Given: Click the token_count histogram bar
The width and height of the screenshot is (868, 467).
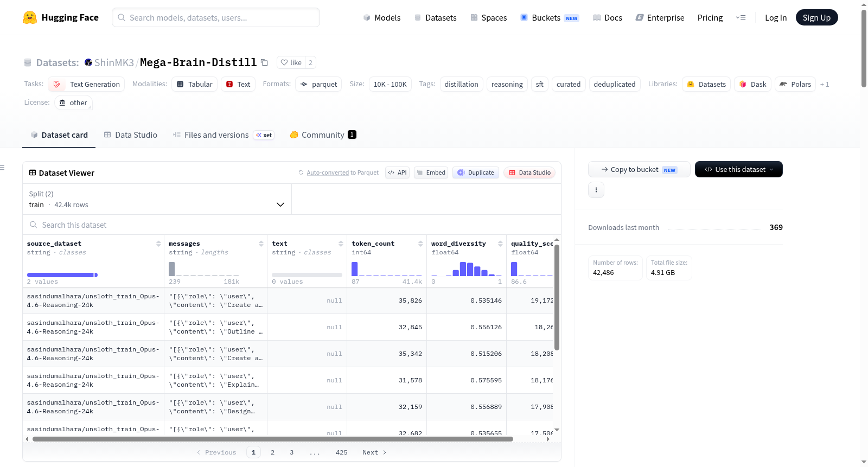Looking at the screenshot, I should [355, 269].
